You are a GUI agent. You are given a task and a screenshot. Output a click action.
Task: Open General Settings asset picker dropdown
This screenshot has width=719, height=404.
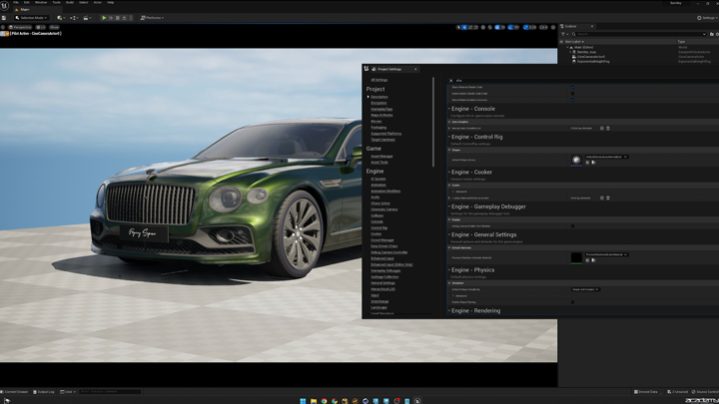pyautogui.click(x=607, y=255)
